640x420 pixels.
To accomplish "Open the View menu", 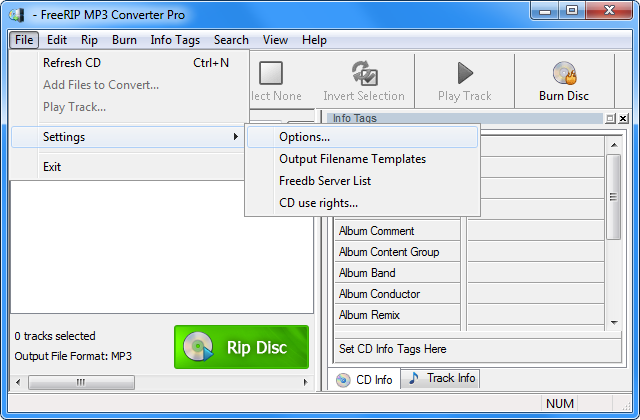I will click(275, 40).
